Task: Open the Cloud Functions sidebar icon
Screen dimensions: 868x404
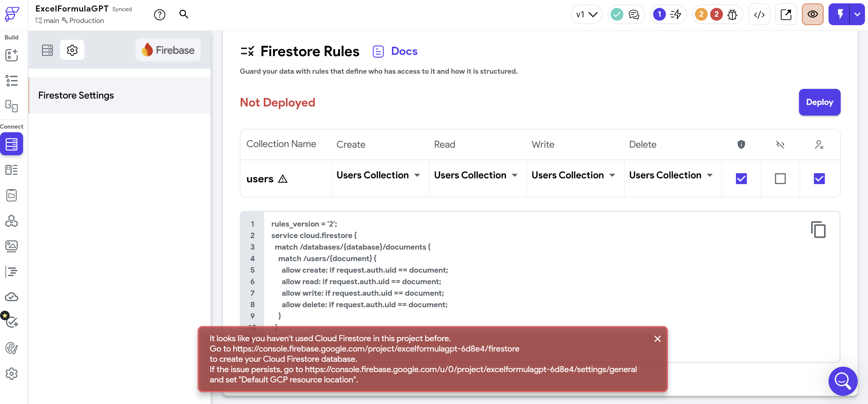Action: pyautogui.click(x=12, y=297)
